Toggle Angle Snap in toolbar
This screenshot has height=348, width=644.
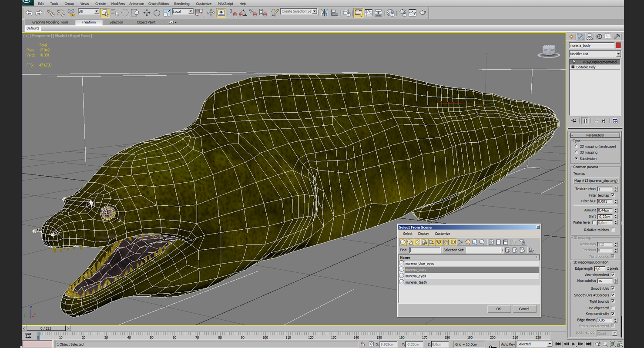(x=243, y=13)
